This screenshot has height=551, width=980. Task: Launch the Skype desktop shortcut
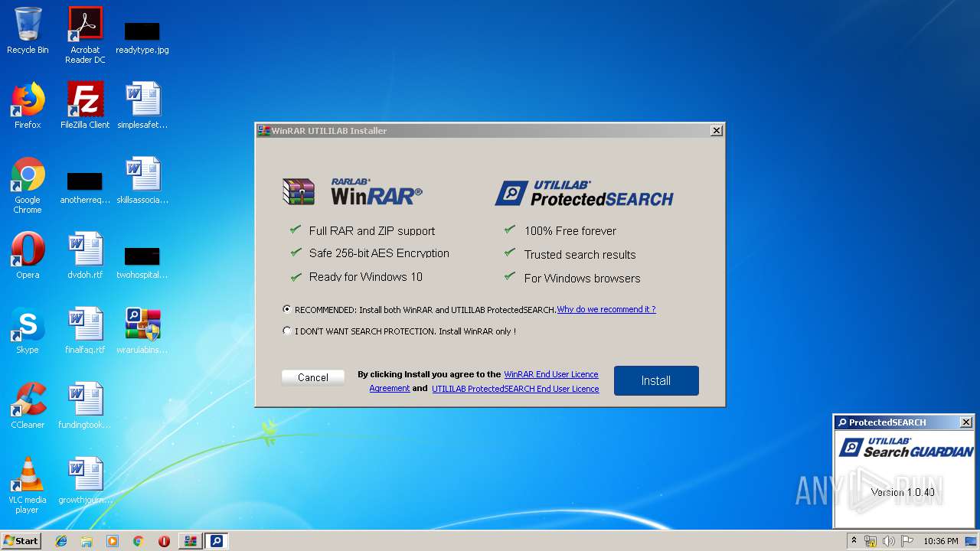pyautogui.click(x=28, y=331)
